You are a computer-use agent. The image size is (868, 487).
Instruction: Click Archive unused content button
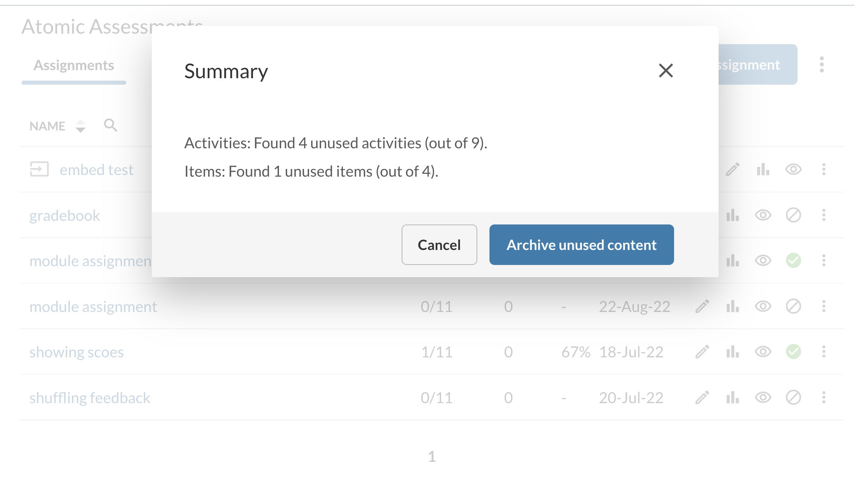click(581, 245)
